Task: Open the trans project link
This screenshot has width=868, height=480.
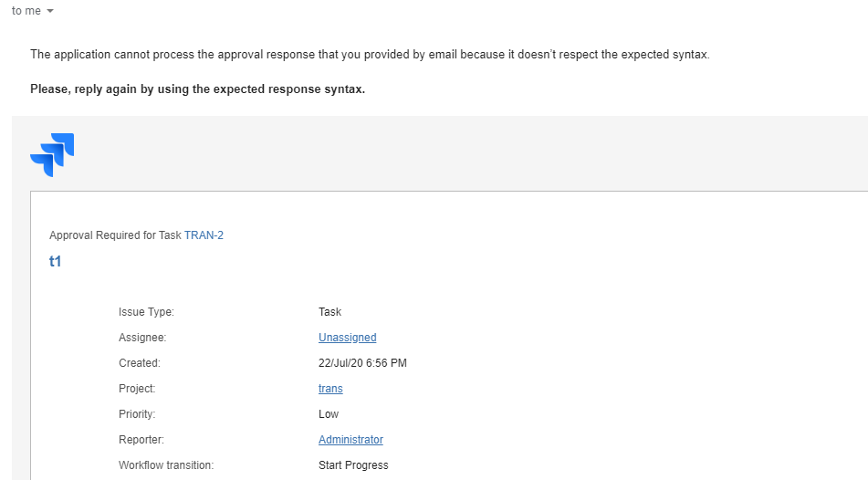Action: tap(330, 389)
